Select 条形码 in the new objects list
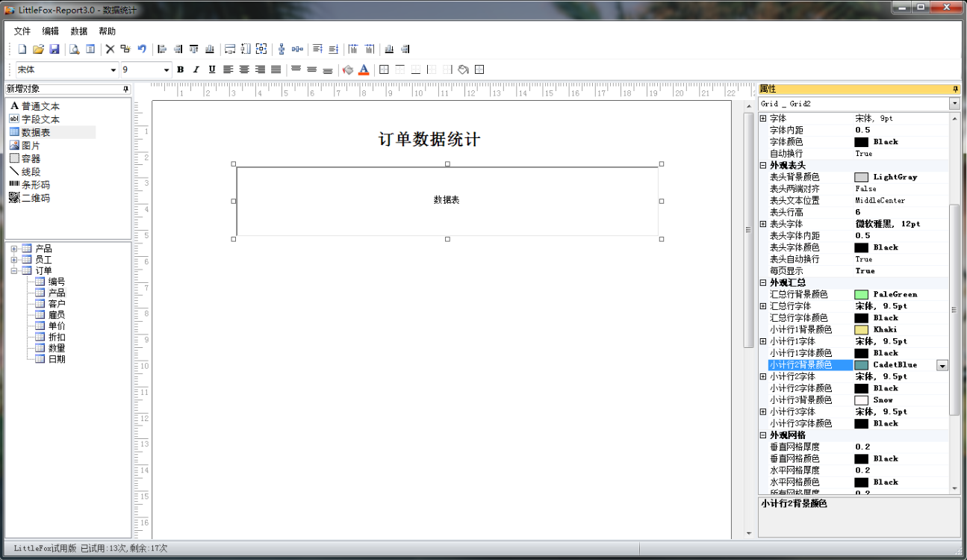 [x=35, y=185]
